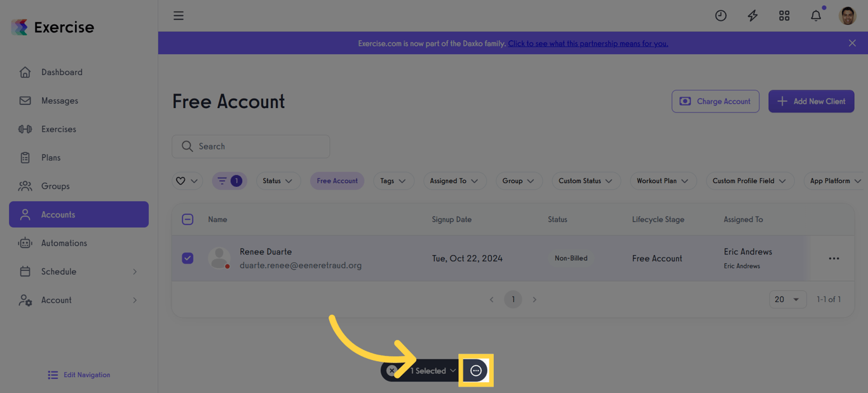
Task: Open the apps grid icon
Action: (x=784, y=15)
